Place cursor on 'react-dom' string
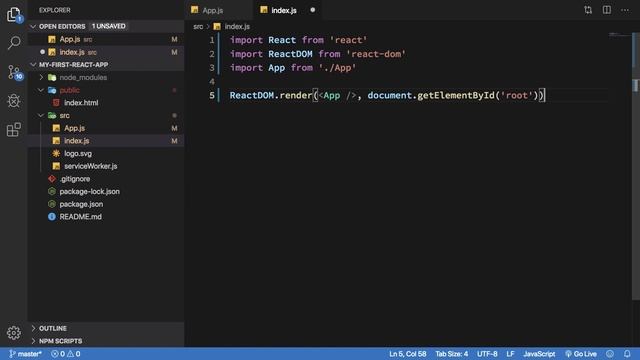Viewport: 640px width, 360px height. (x=376, y=54)
